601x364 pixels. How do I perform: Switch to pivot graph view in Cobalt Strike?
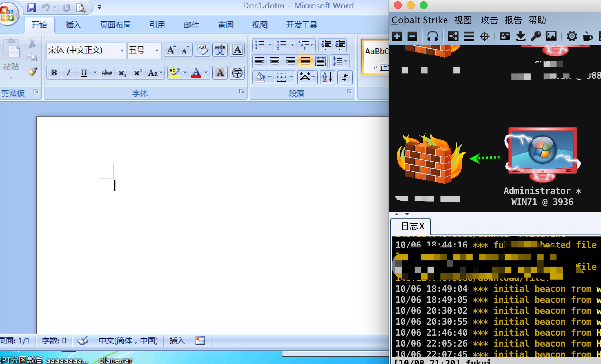click(x=453, y=36)
